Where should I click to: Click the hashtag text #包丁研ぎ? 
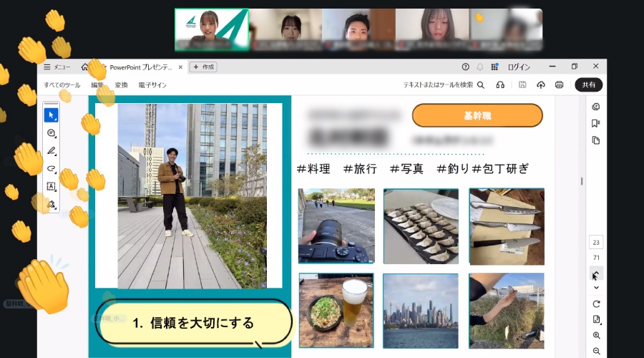[x=500, y=169]
